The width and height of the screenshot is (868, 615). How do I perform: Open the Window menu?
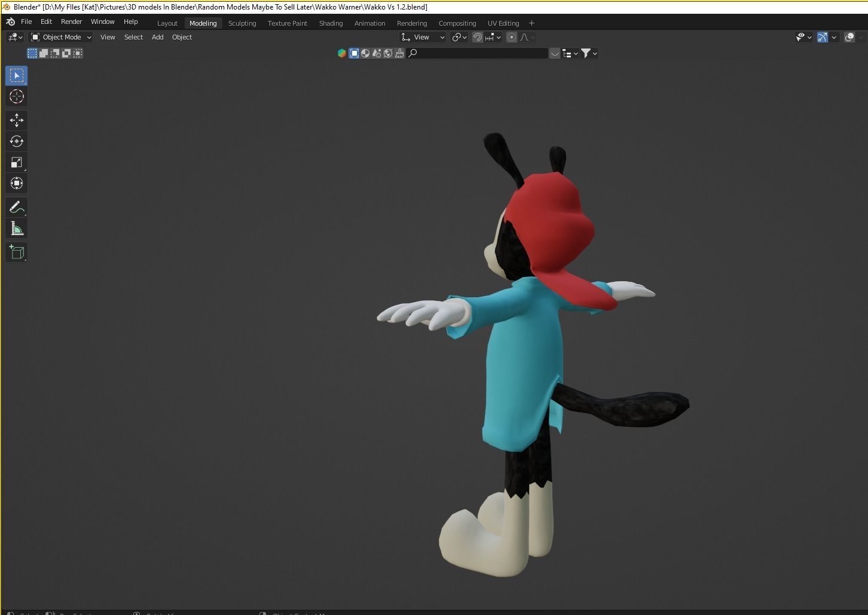click(102, 22)
